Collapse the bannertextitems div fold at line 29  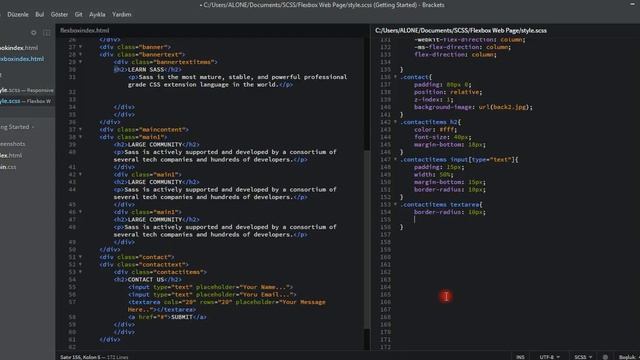click(x=80, y=62)
